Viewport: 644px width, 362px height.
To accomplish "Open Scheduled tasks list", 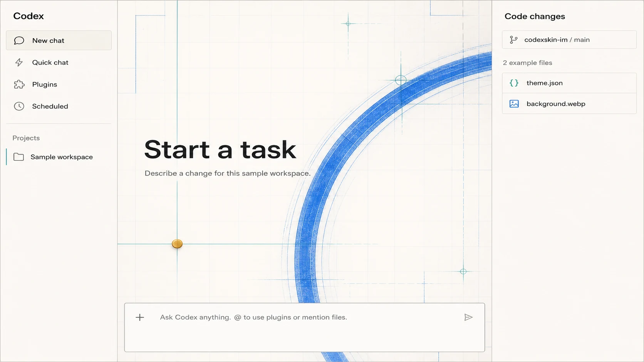I will click(59, 106).
